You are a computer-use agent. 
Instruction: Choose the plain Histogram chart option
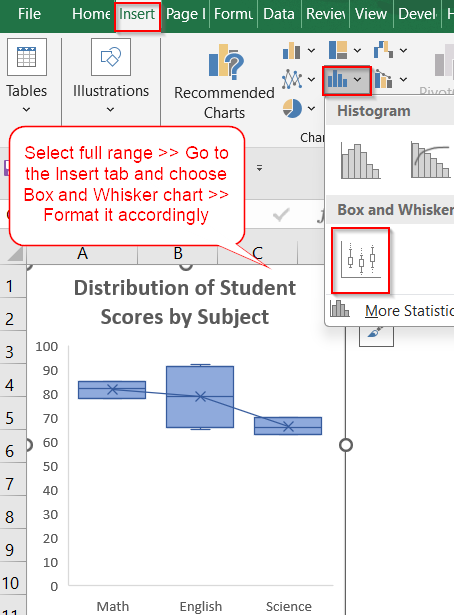(361, 161)
